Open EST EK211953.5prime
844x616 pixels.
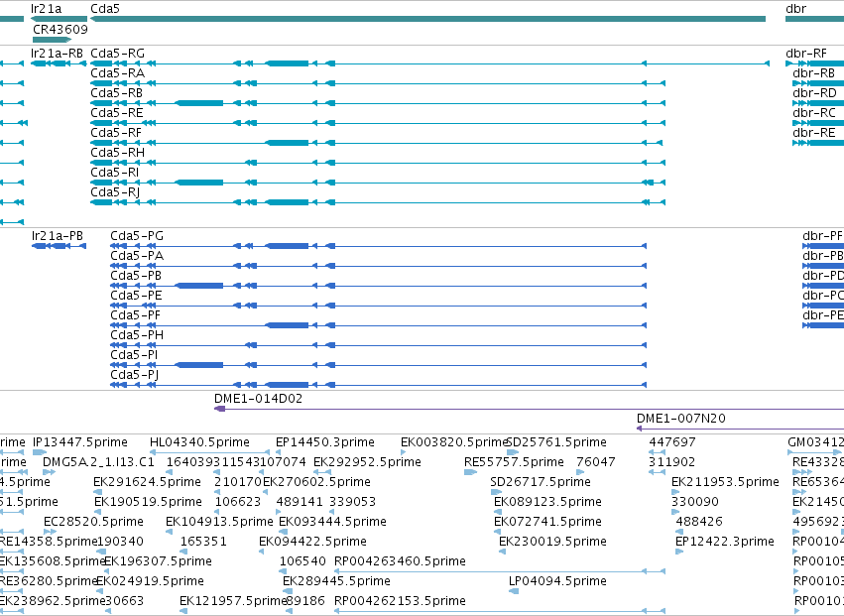(x=725, y=482)
